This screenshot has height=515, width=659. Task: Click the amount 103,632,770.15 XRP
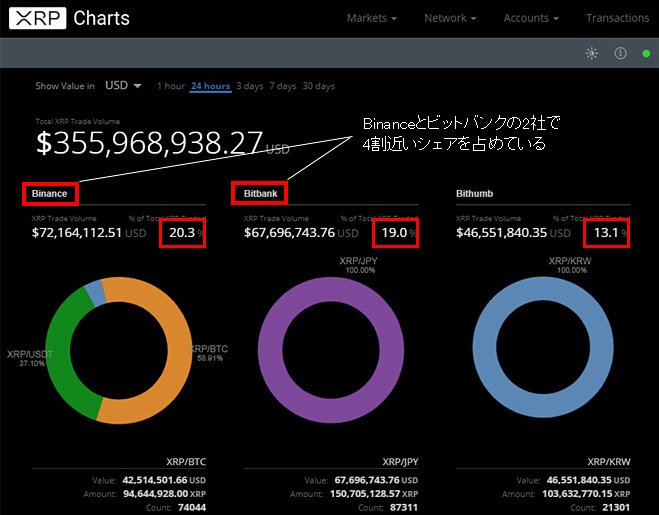(x=586, y=494)
